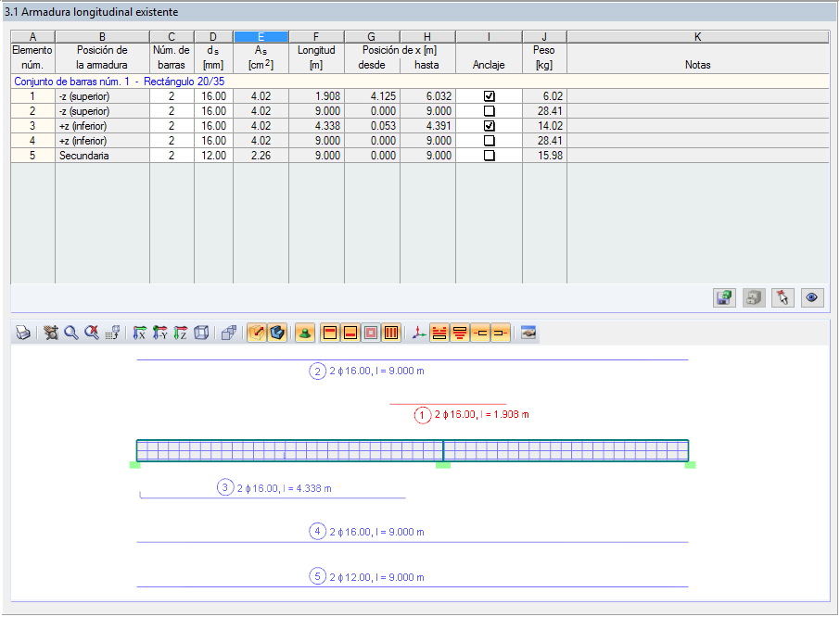This screenshot has height=617, width=840.
Task: Select column E header
Action: click(261, 37)
